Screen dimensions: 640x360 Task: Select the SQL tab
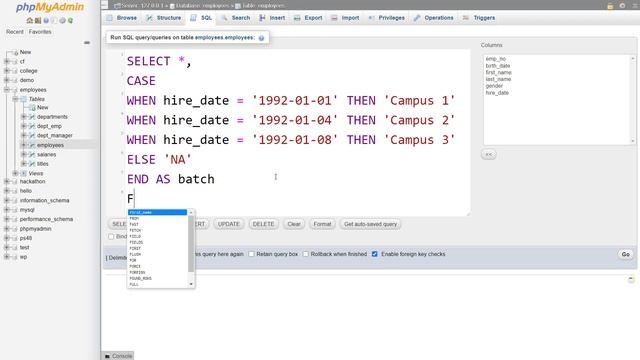pyautogui.click(x=202, y=18)
